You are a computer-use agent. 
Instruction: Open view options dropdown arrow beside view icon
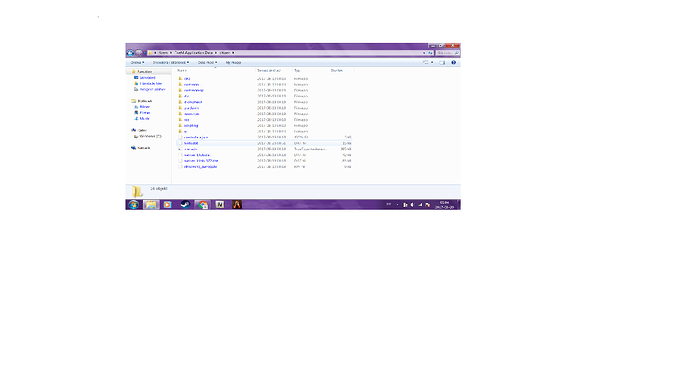(x=432, y=63)
